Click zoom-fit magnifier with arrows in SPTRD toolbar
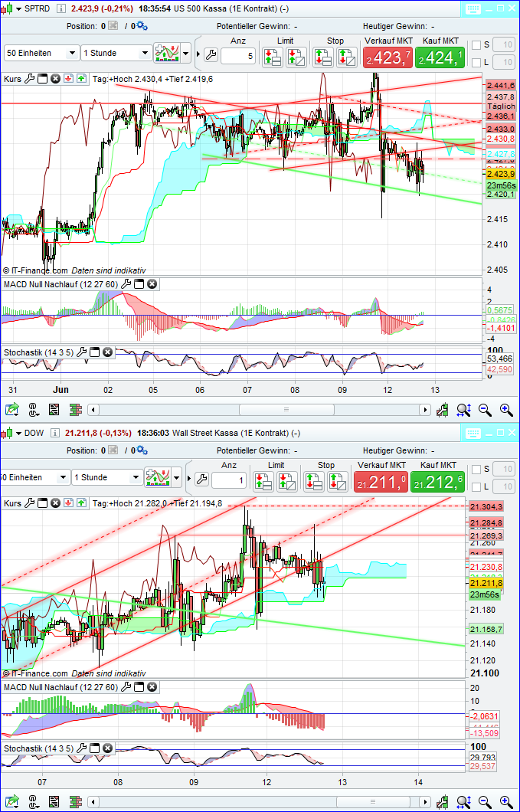520x812 pixels. [x=463, y=410]
